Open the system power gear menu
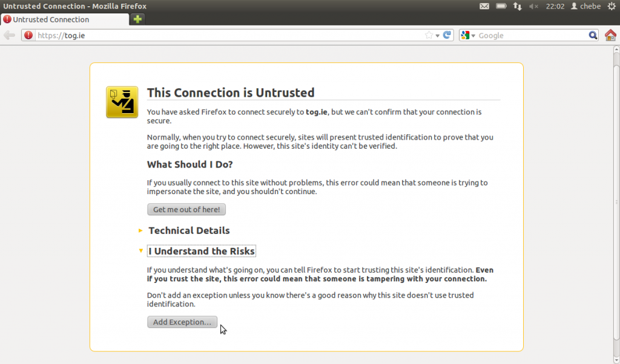The image size is (620, 364). (x=612, y=6)
